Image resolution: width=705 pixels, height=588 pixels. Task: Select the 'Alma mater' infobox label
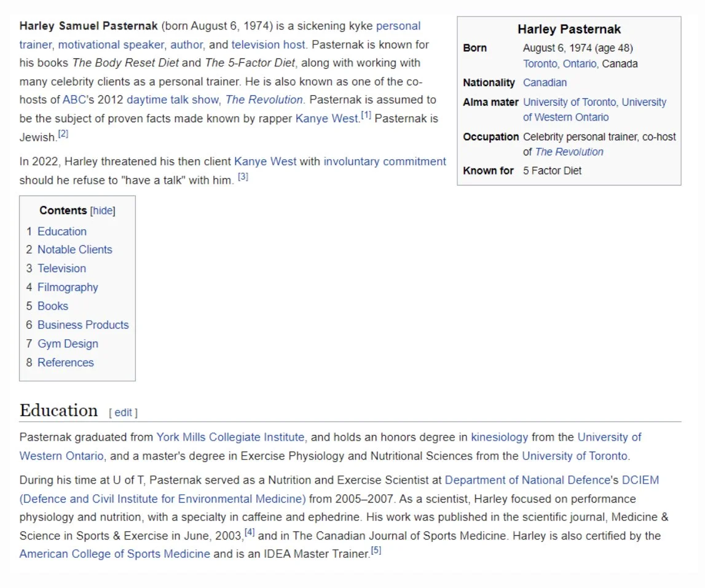pos(490,103)
